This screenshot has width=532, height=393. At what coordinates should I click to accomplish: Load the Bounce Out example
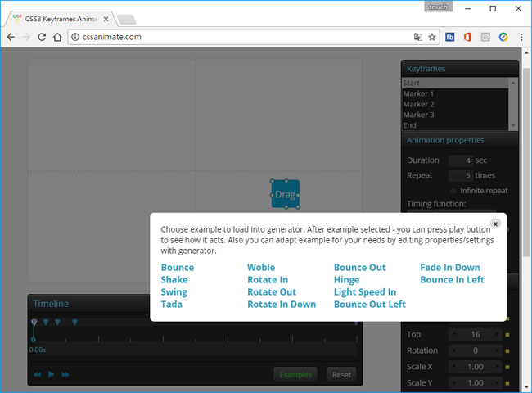click(x=359, y=268)
